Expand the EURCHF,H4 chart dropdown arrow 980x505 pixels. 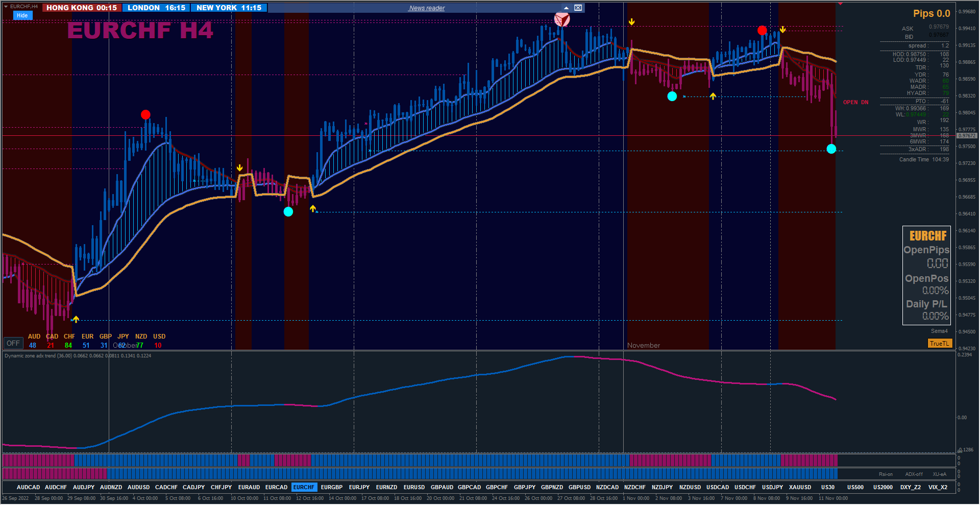pyautogui.click(x=6, y=7)
